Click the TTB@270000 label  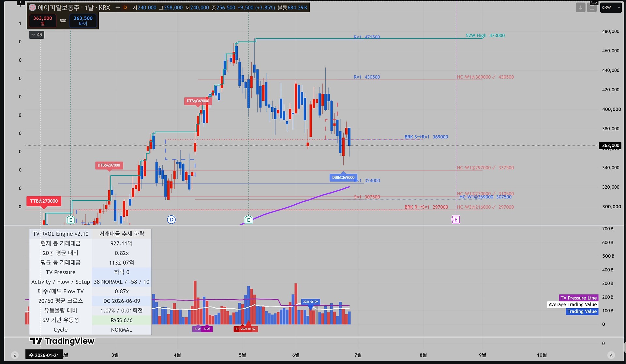[x=44, y=201]
